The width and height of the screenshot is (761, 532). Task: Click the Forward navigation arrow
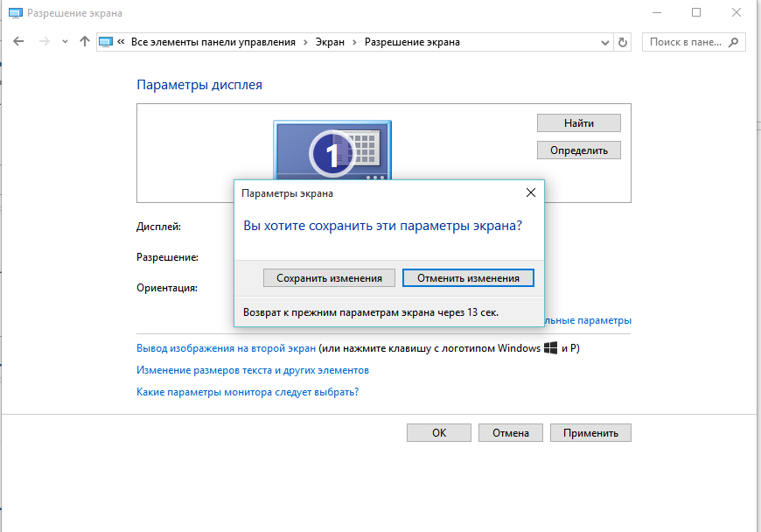point(44,42)
